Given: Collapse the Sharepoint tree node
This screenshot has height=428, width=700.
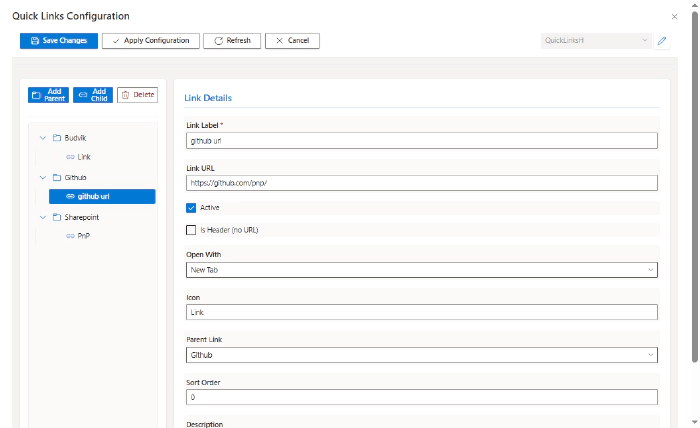Looking at the screenshot, I should 43,217.
